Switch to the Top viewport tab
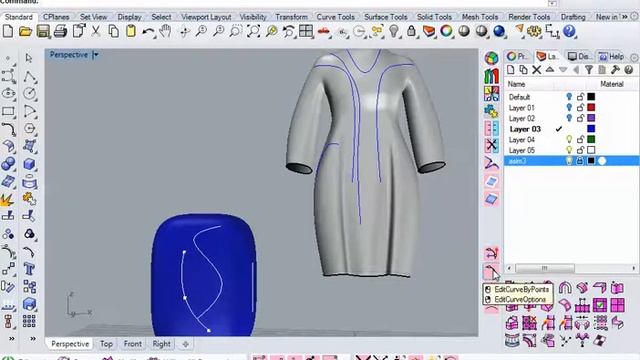 tap(106, 344)
